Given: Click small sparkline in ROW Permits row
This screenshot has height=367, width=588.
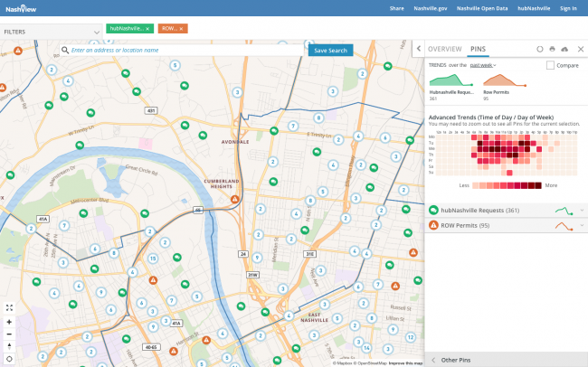Looking at the screenshot, I should pyautogui.click(x=564, y=226).
